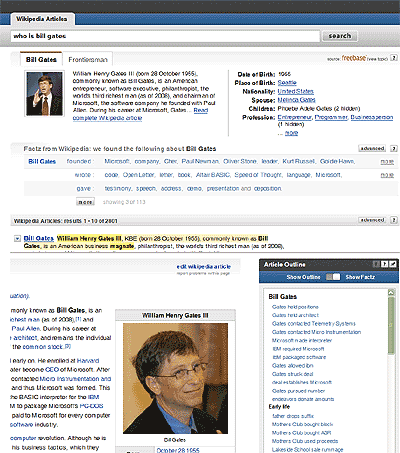400x453 pixels.
Task: Click the view topic link near freebase
Action: (378, 59)
